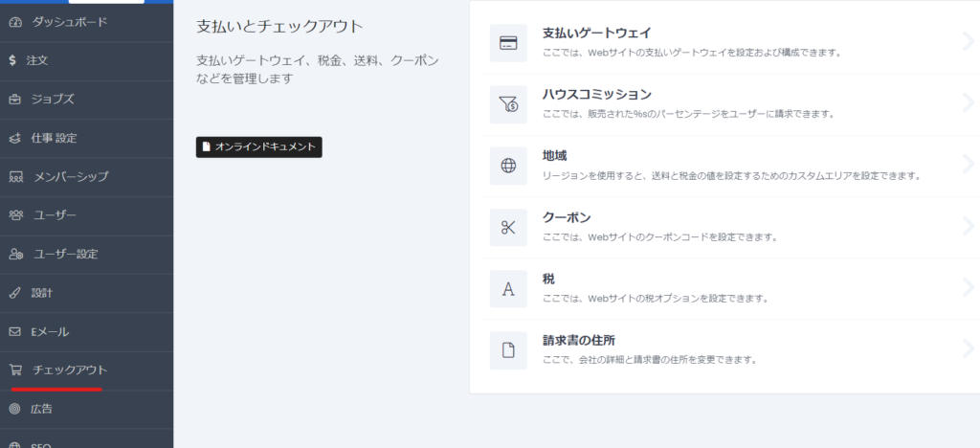980x448 pixels.
Task: Click the dollar sign icon for 注文
Action: 12,59
